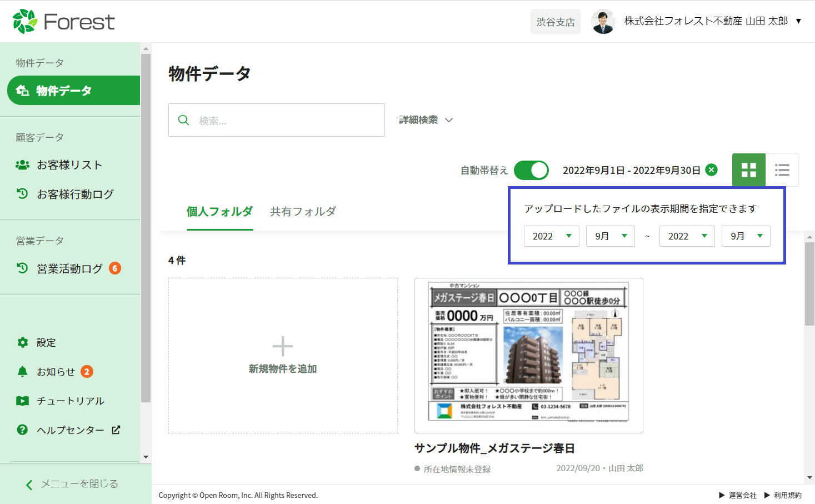Open お客様リスト customer list

point(69,165)
